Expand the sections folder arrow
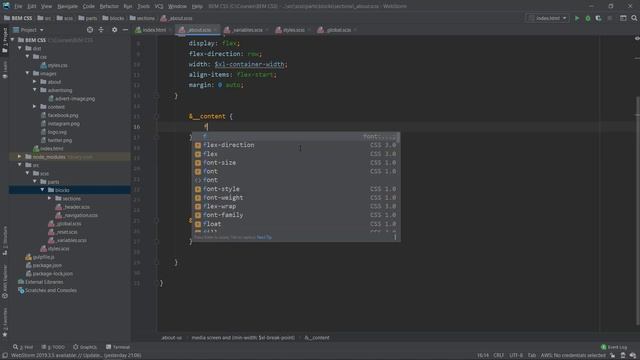Image resolution: width=640 pixels, height=360 pixels. coord(50,198)
